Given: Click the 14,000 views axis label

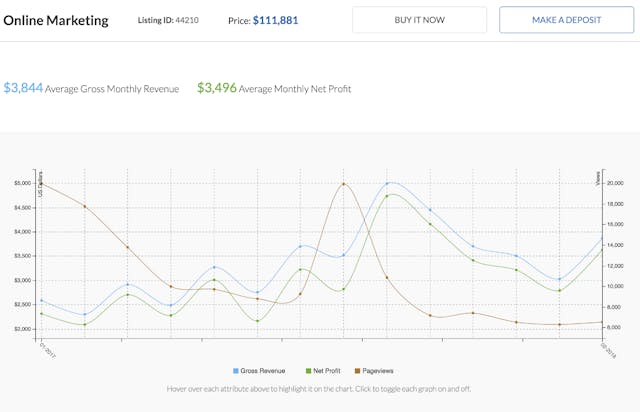Looking at the screenshot, I should (615, 245).
